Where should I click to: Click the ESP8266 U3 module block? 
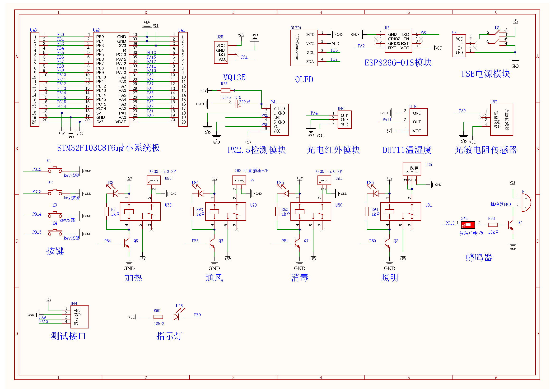click(398, 41)
